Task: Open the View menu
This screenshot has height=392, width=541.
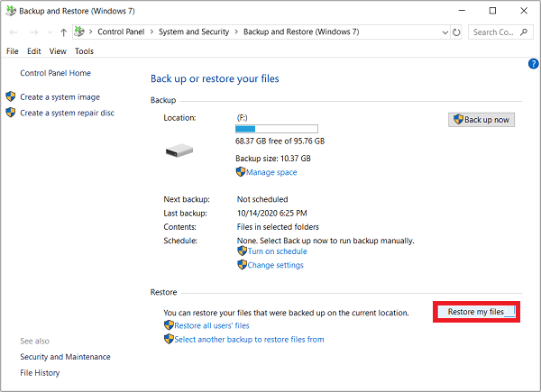Action: tap(58, 51)
